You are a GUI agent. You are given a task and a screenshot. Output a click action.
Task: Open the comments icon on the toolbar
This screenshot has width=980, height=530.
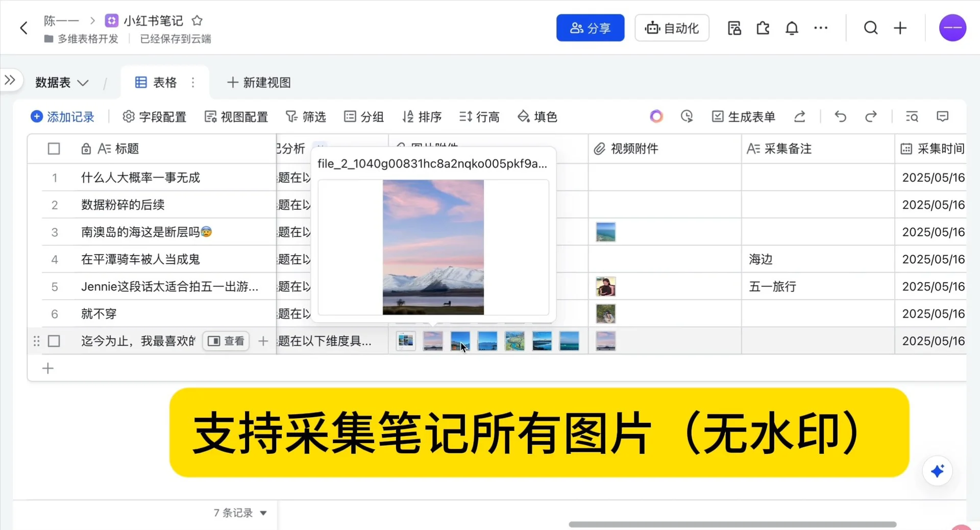click(942, 116)
